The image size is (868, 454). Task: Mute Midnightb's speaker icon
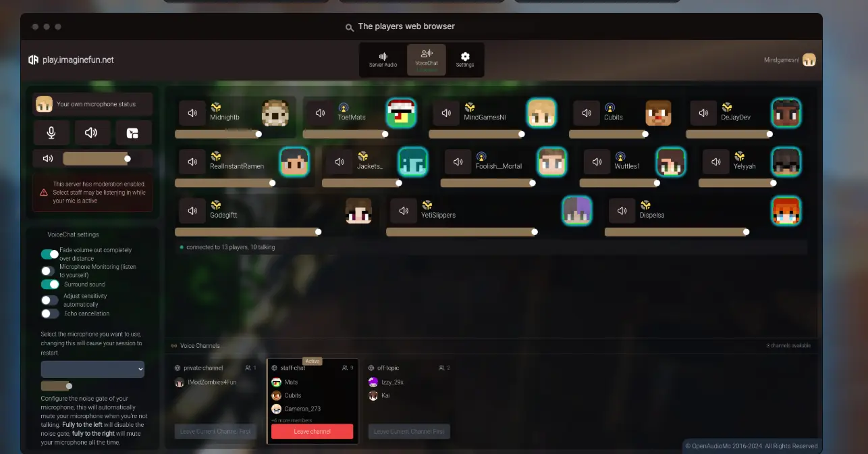pyautogui.click(x=192, y=113)
